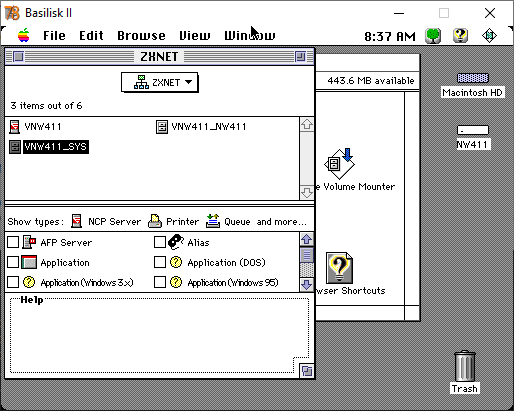Click the Queue type icon
The width and height of the screenshot is (514, 411).
pos(213,221)
